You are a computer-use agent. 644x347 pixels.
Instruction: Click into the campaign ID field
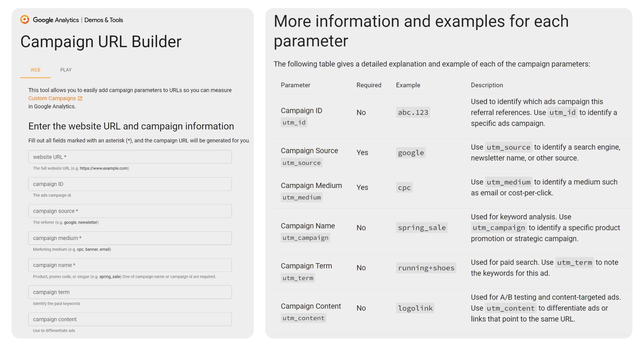pos(130,184)
